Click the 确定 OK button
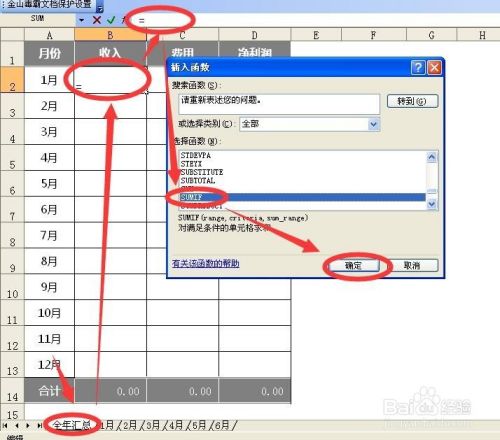Image resolution: width=500 pixels, height=440 pixels. click(x=354, y=266)
